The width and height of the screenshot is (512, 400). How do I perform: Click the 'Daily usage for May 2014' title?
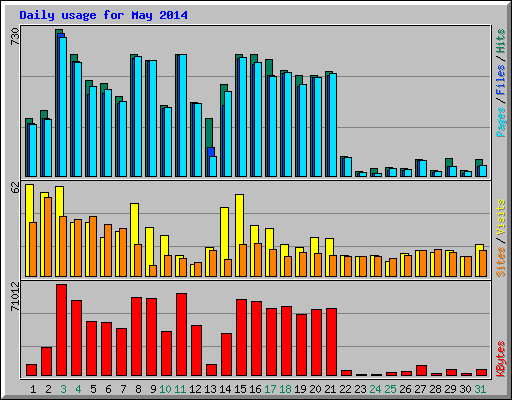103,15
